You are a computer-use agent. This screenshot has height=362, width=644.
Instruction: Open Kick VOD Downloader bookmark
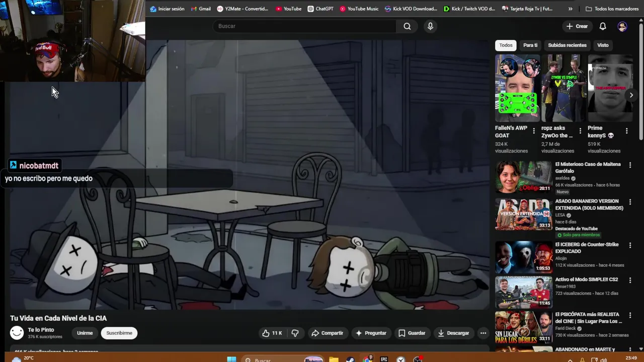pyautogui.click(x=411, y=9)
